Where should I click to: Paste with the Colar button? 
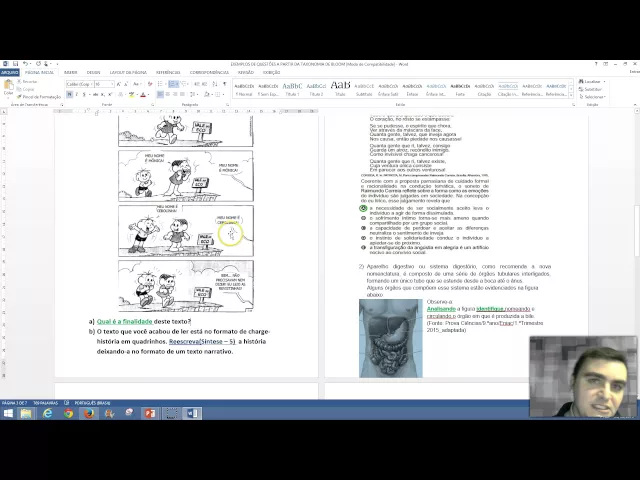[9, 87]
